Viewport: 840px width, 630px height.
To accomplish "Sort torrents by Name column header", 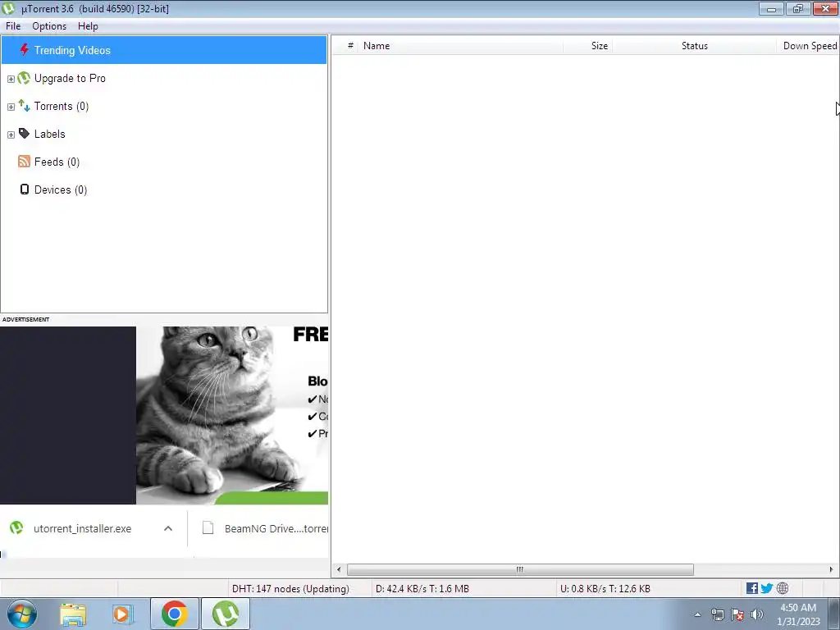I will tap(461, 46).
